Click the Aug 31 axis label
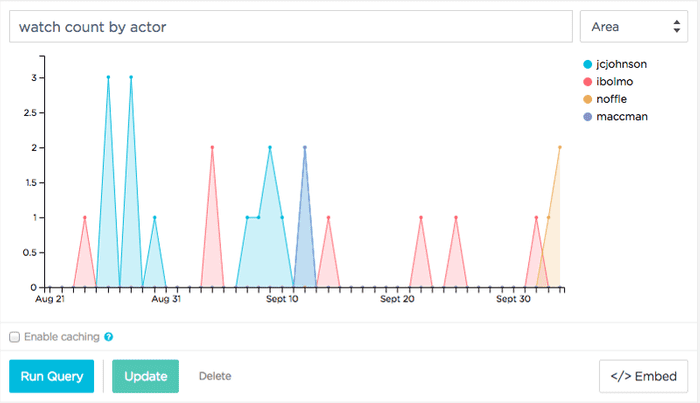Screen dimensions: 700x403 tap(166, 299)
